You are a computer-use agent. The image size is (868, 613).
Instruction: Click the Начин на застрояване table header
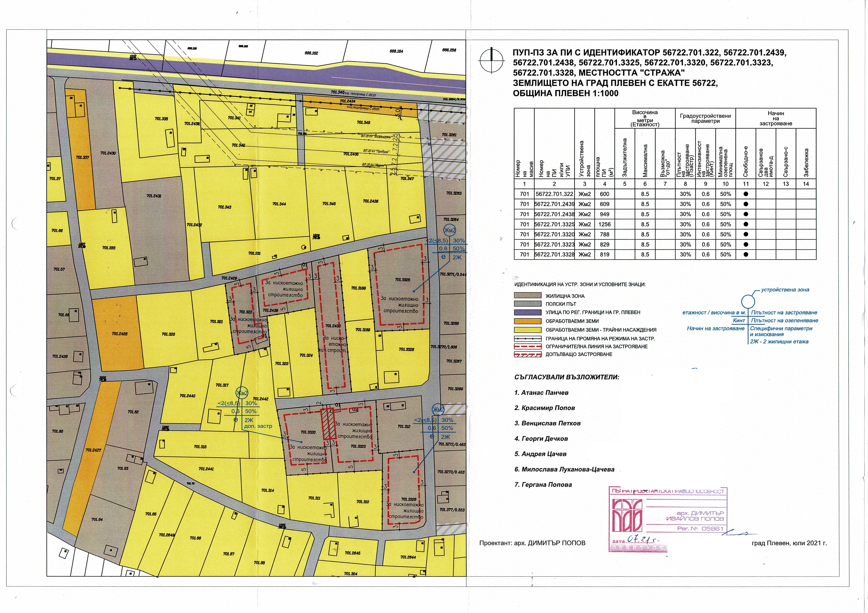pyautogui.click(x=776, y=118)
